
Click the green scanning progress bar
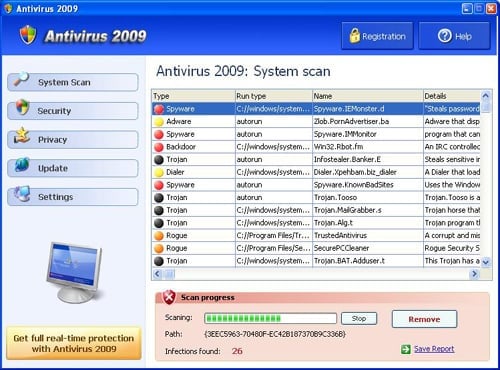point(270,318)
